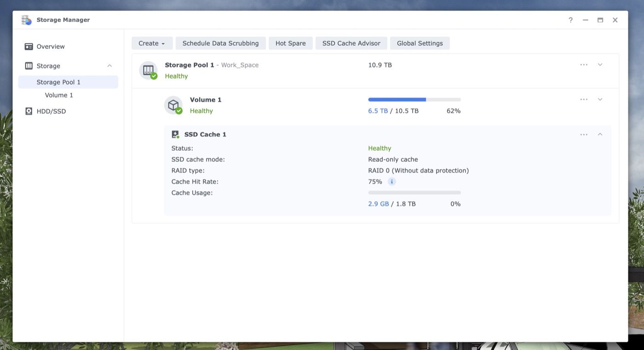
Task: Click the Volume 1 cube icon
Action: pyautogui.click(x=173, y=105)
